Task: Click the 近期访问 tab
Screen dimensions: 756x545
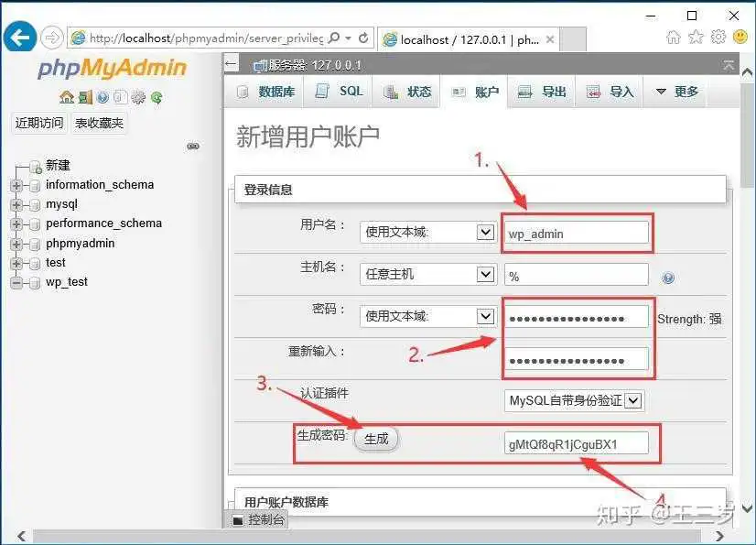Action: (x=39, y=123)
